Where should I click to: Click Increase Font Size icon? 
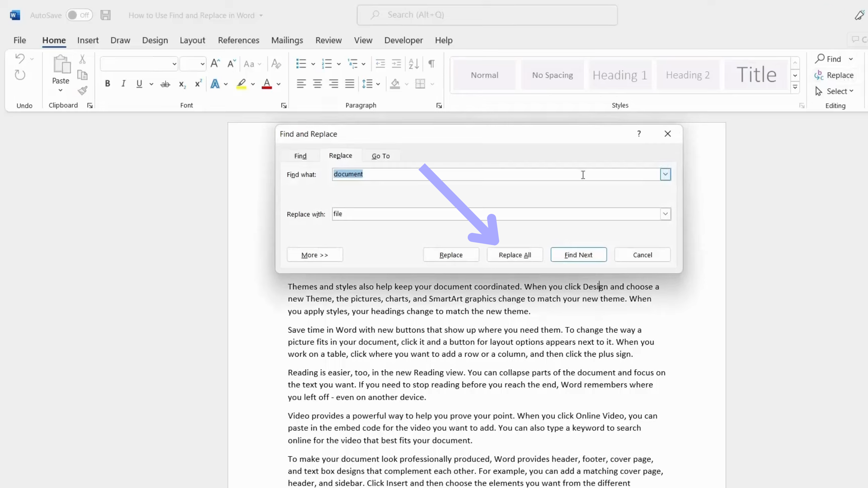(x=215, y=63)
